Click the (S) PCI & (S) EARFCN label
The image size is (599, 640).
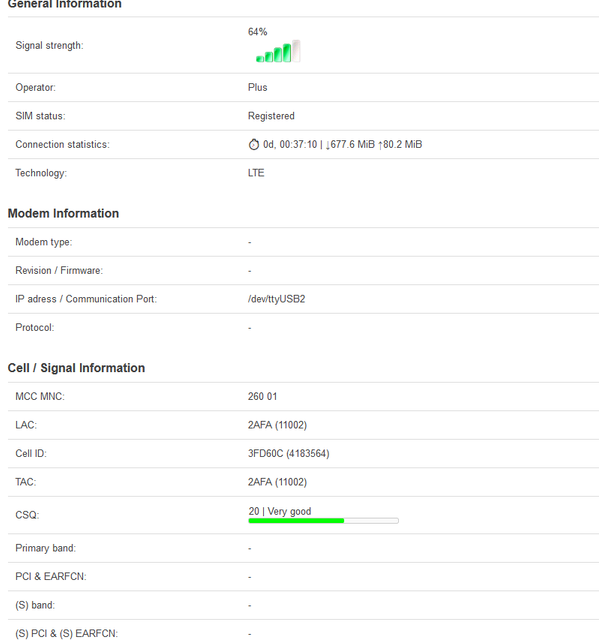[x=67, y=633]
